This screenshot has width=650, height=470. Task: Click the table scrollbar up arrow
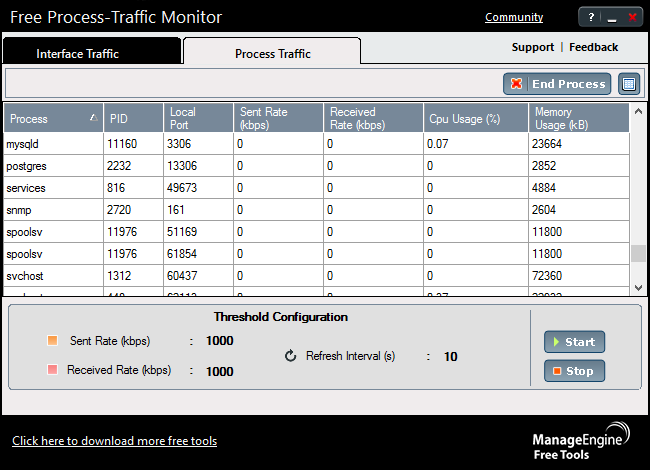click(x=638, y=111)
